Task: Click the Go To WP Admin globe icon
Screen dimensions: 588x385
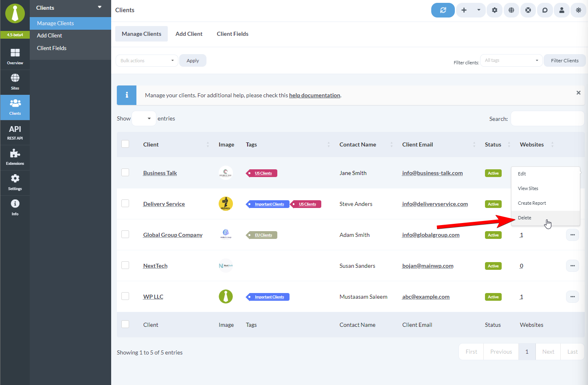Action: 511,10
